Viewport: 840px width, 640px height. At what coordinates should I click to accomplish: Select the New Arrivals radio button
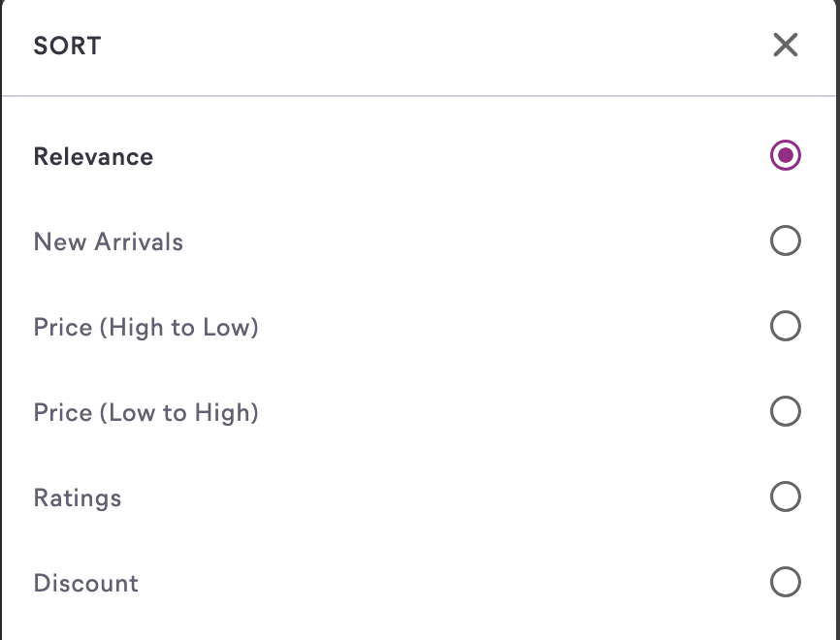tap(785, 240)
